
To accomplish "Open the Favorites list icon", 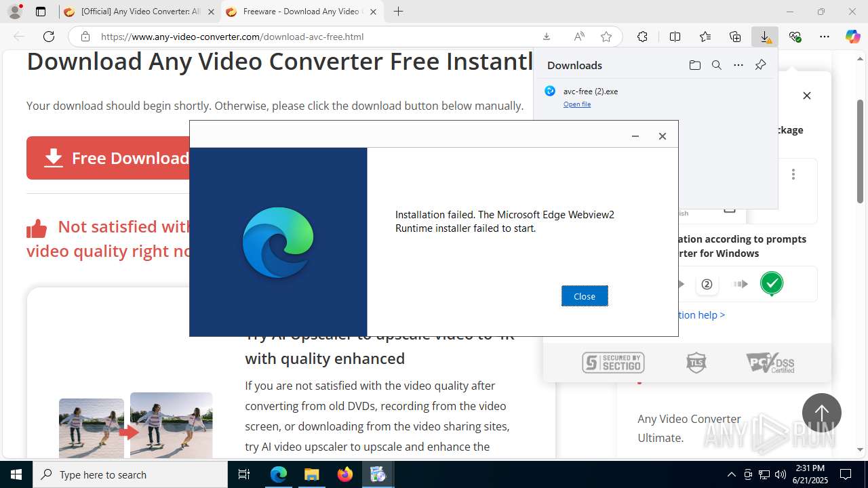I will [705, 37].
